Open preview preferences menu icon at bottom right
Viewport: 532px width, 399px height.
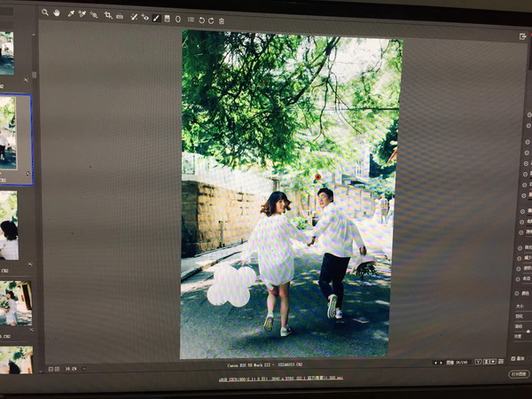coord(501,362)
